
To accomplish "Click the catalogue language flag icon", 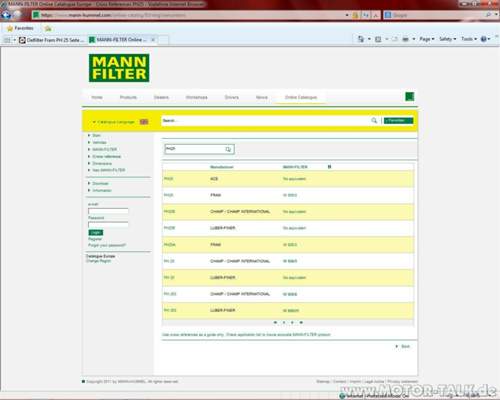I will pos(144,122).
